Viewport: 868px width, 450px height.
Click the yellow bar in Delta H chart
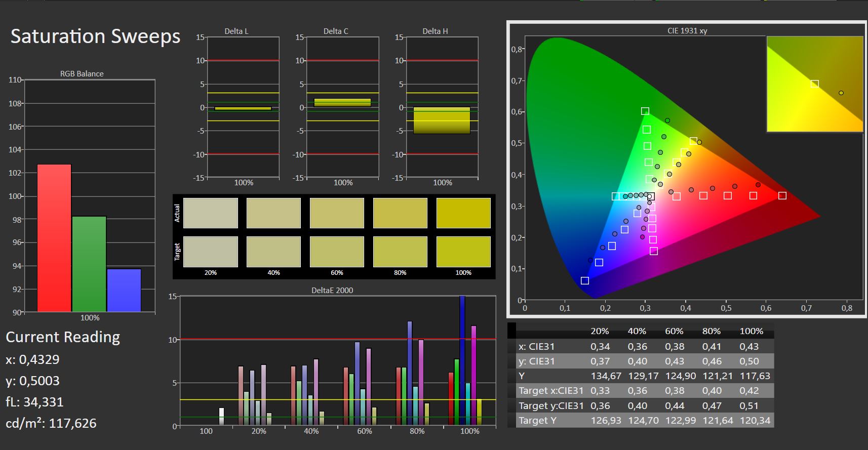[442, 120]
